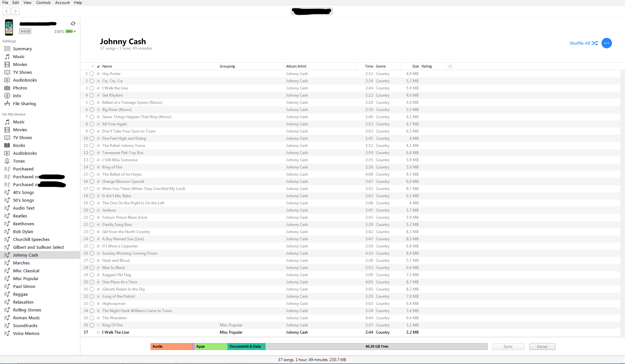Click the back navigation arrow
This screenshot has width=625, height=364.
coord(7,11)
